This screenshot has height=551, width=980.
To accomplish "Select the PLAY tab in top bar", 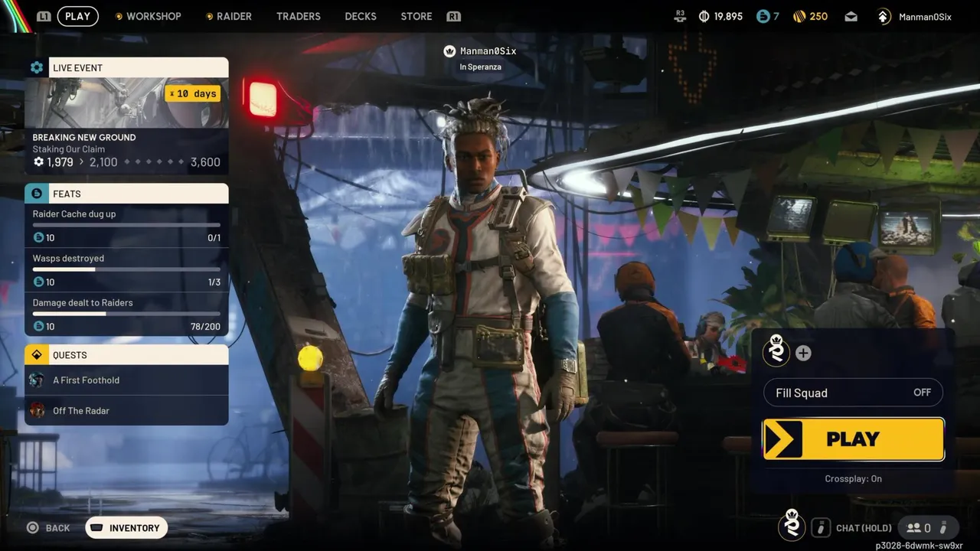I will [x=77, y=16].
